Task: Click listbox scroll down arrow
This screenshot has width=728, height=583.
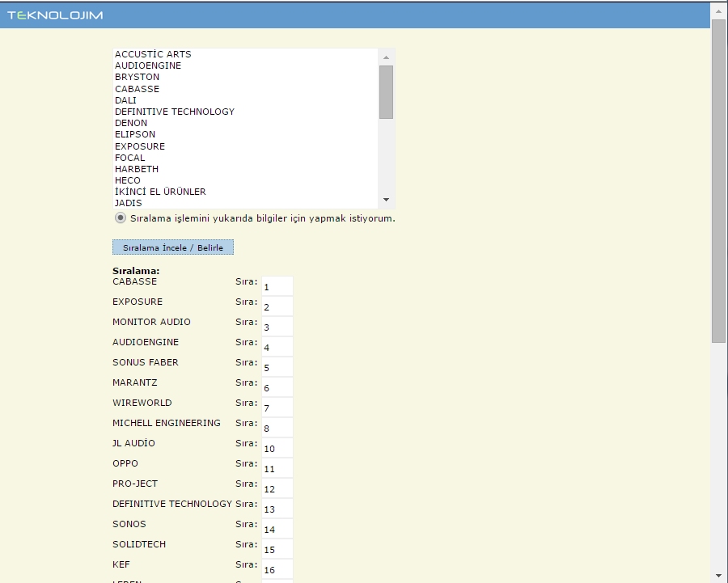Action: pos(386,200)
